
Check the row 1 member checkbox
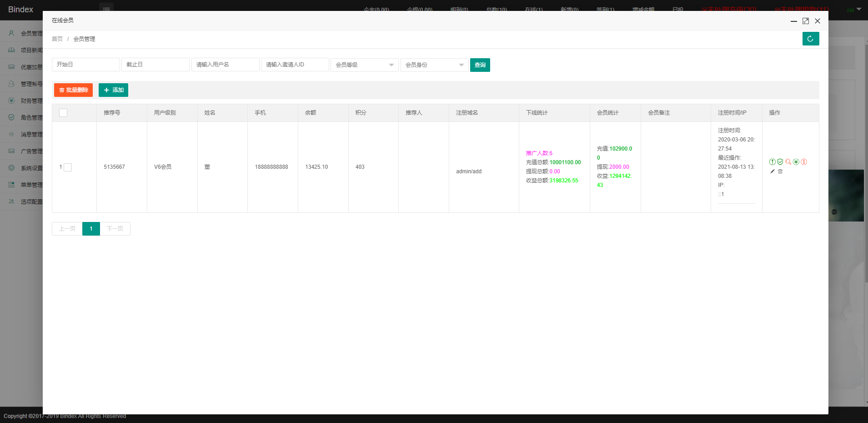pyautogui.click(x=68, y=167)
